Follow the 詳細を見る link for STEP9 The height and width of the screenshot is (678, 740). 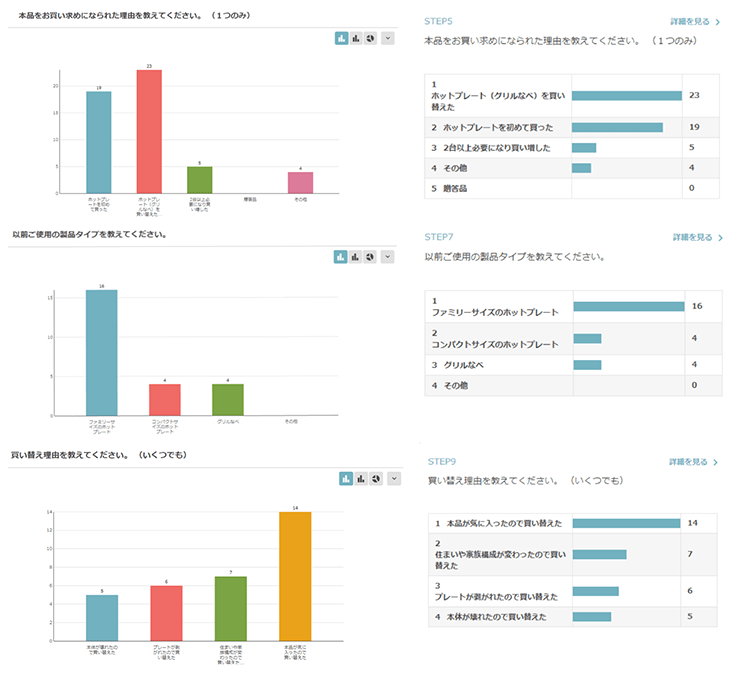694,462
